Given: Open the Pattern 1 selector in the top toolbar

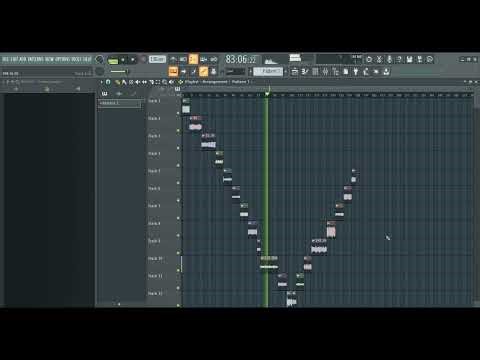Looking at the screenshot, I should pos(268,71).
